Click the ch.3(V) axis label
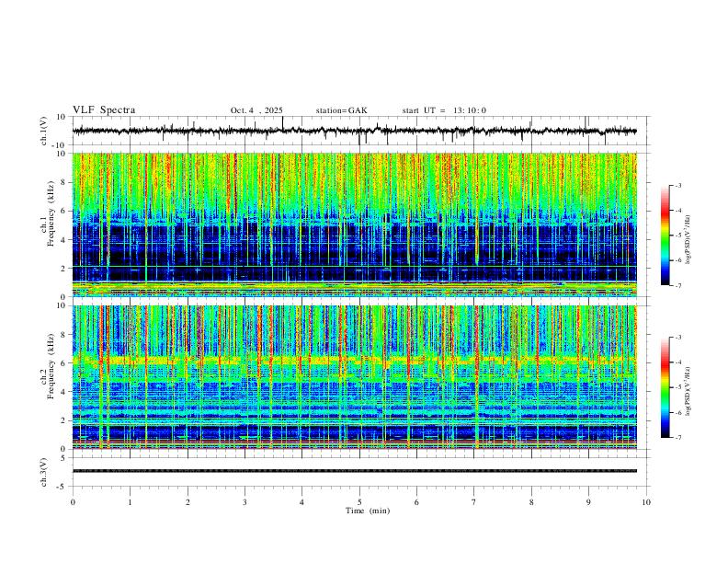 [x=44, y=472]
